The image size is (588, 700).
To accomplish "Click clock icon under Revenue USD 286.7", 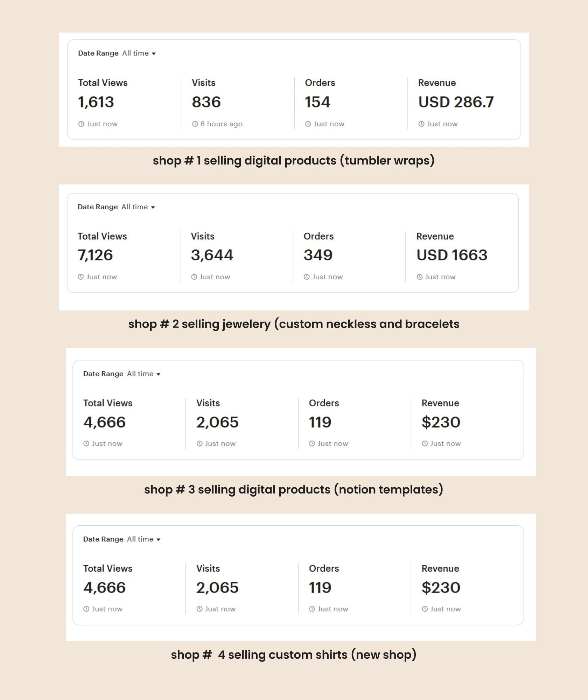I will point(421,124).
